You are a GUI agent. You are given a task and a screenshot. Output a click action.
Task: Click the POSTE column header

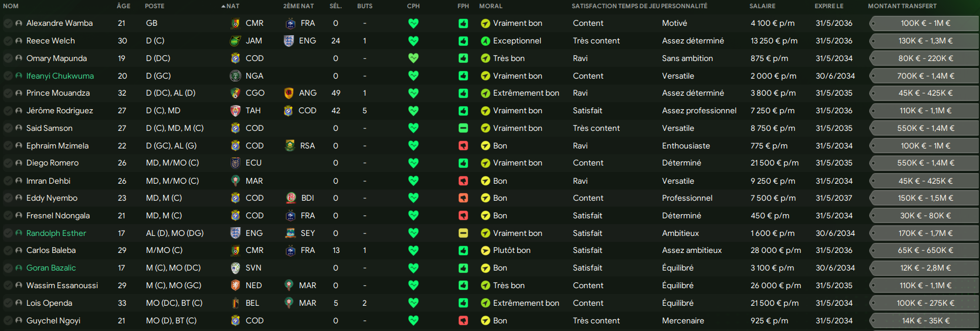point(155,6)
